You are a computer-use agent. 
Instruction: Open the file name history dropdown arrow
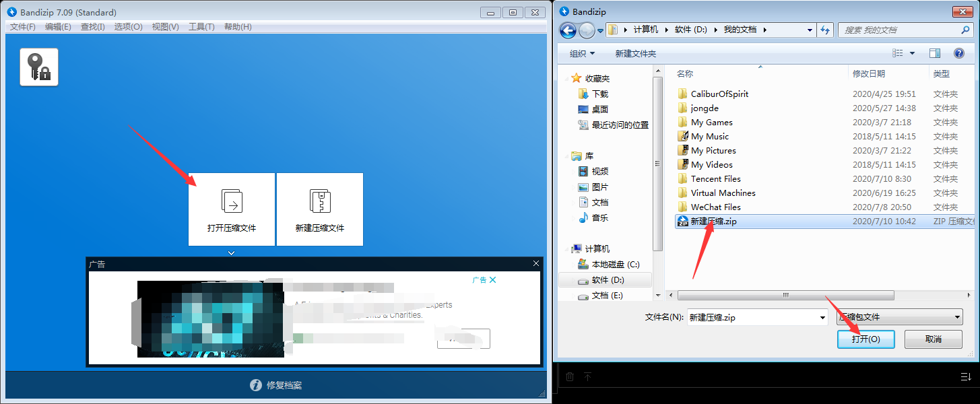(x=822, y=318)
